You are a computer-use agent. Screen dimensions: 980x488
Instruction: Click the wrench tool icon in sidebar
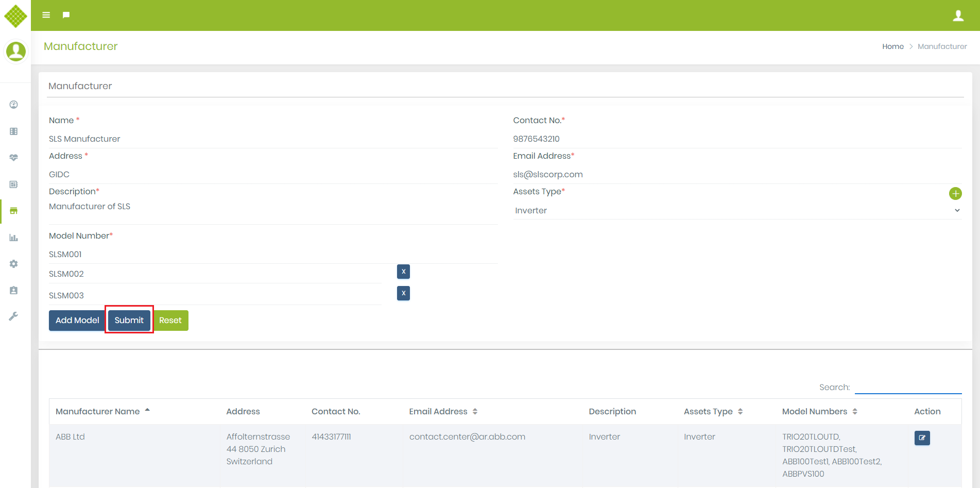tap(14, 316)
